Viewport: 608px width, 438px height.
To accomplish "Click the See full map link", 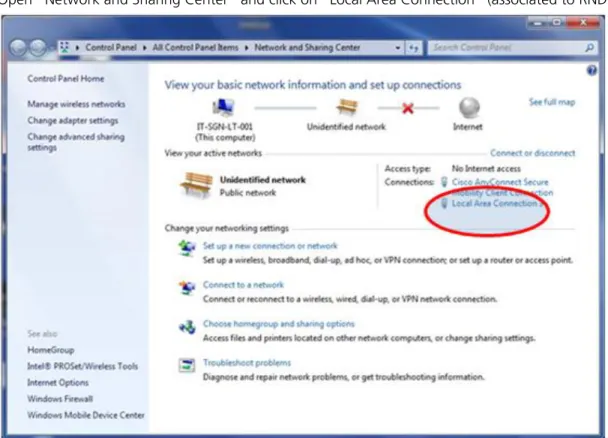I will (552, 102).
